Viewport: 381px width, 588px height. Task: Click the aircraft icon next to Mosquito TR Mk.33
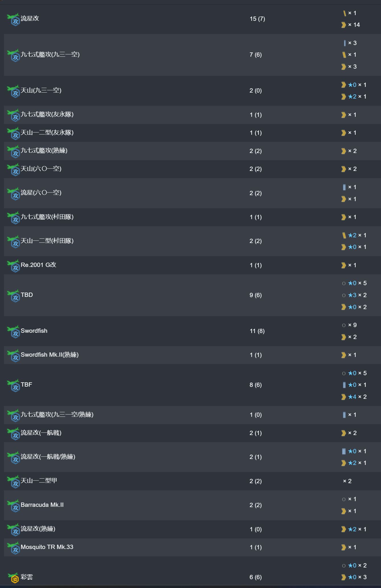pyautogui.click(x=13, y=548)
